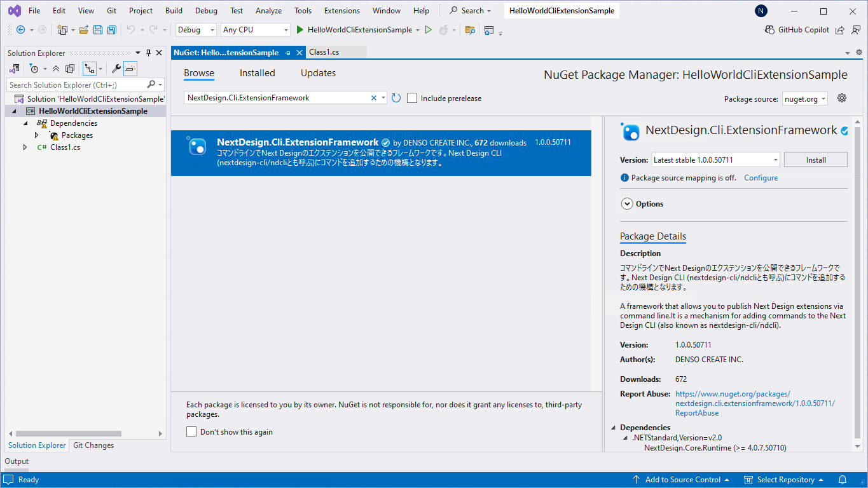
Task: Collapse the Dependencies tree node
Action: coord(25,123)
